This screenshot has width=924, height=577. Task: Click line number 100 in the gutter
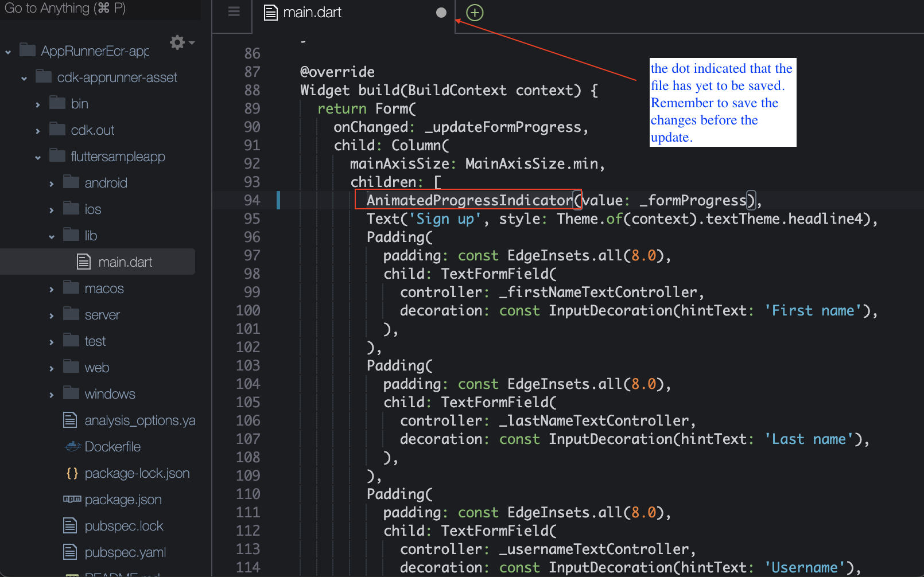[248, 310]
